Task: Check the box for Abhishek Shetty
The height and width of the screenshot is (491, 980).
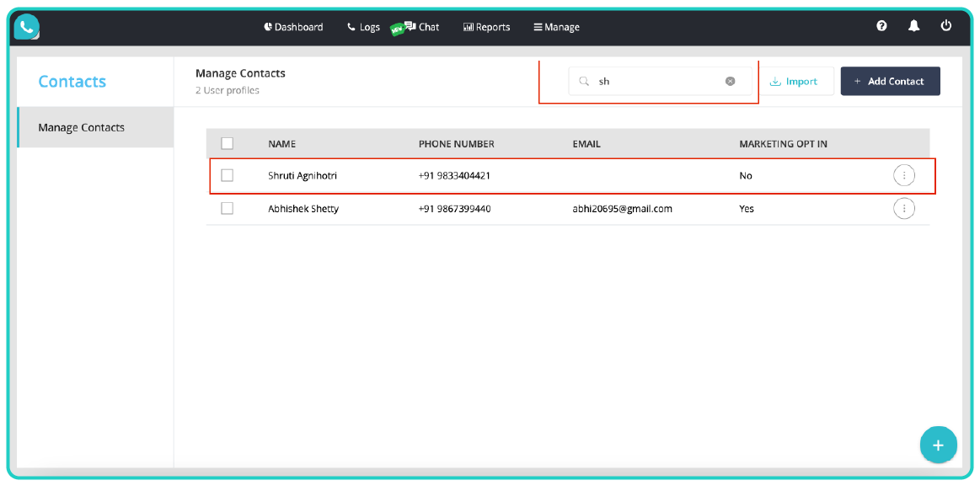Action: (228, 208)
